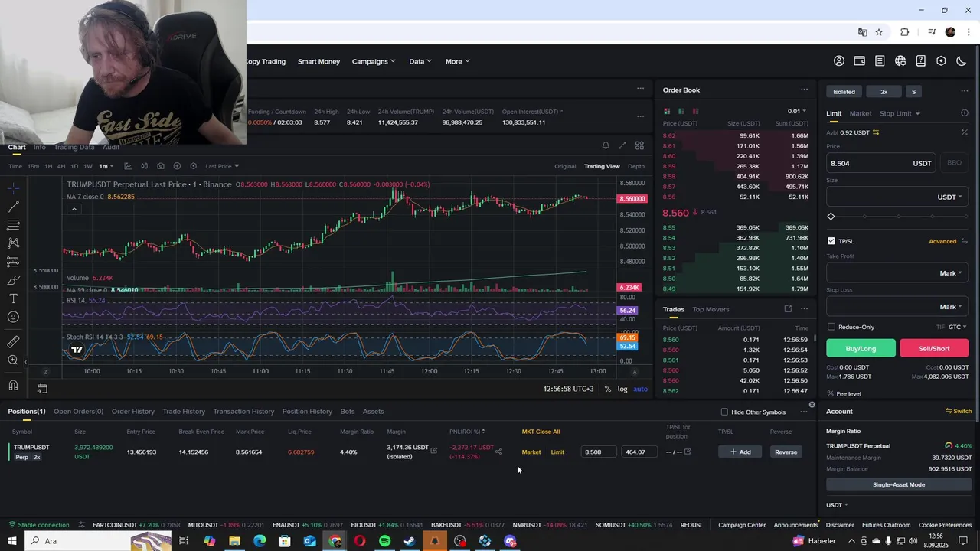Select the Market order tab

pyautogui.click(x=860, y=113)
